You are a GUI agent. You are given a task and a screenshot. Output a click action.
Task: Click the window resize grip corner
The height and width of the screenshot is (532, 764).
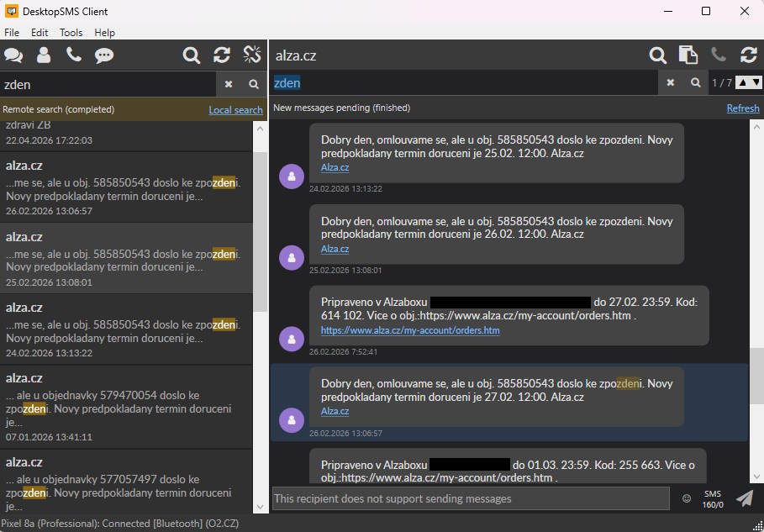(x=756, y=524)
